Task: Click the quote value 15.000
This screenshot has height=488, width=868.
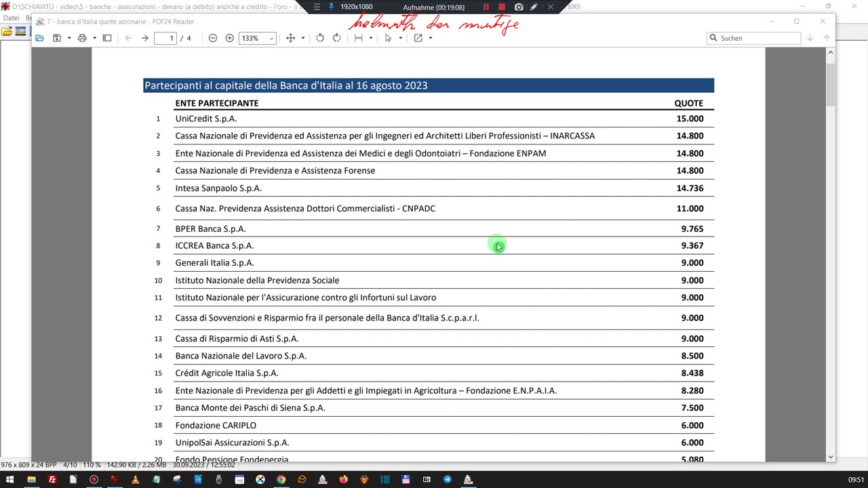Action: click(x=690, y=119)
